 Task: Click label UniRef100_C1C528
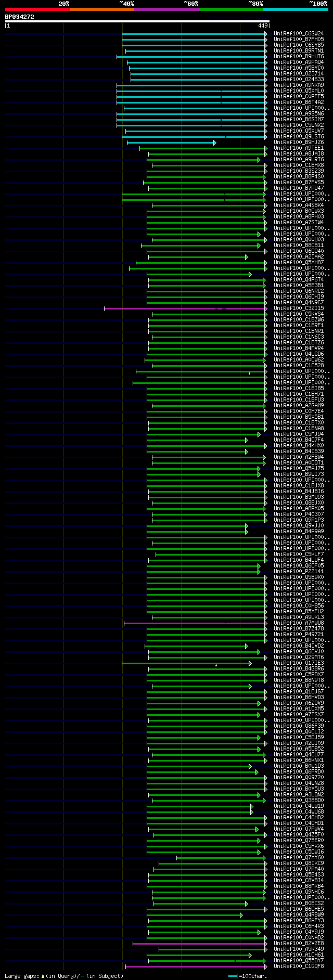299,366
